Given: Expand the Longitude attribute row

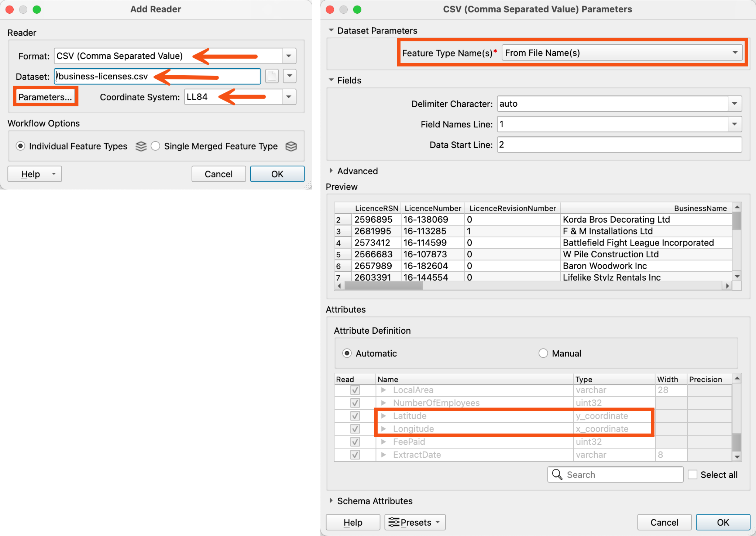Looking at the screenshot, I should 384,429.
